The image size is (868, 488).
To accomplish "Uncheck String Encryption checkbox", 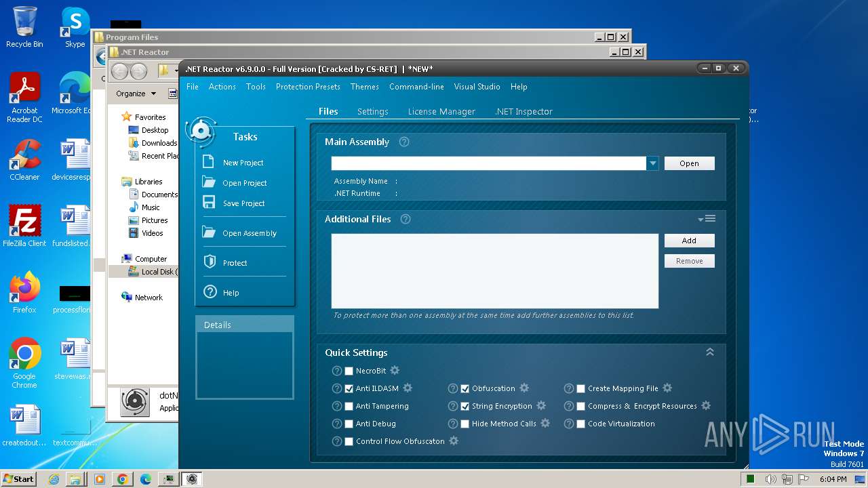I will (465, 406).
